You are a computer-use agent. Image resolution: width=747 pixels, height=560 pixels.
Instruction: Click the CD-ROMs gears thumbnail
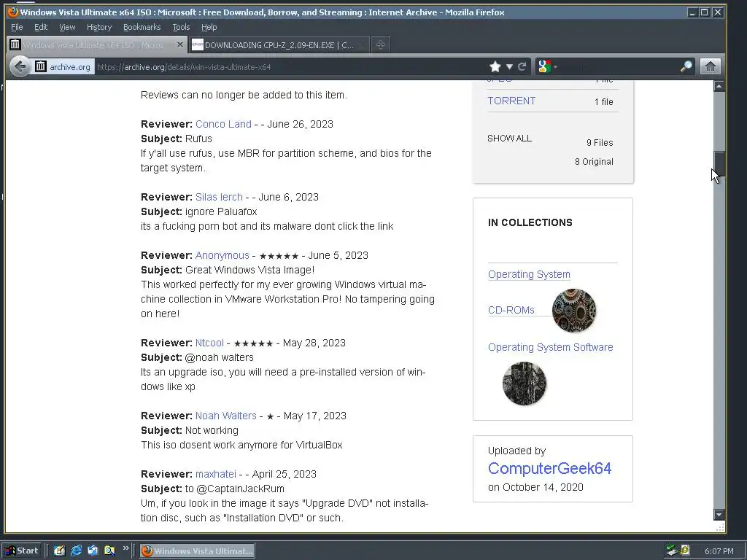[573, 311]
